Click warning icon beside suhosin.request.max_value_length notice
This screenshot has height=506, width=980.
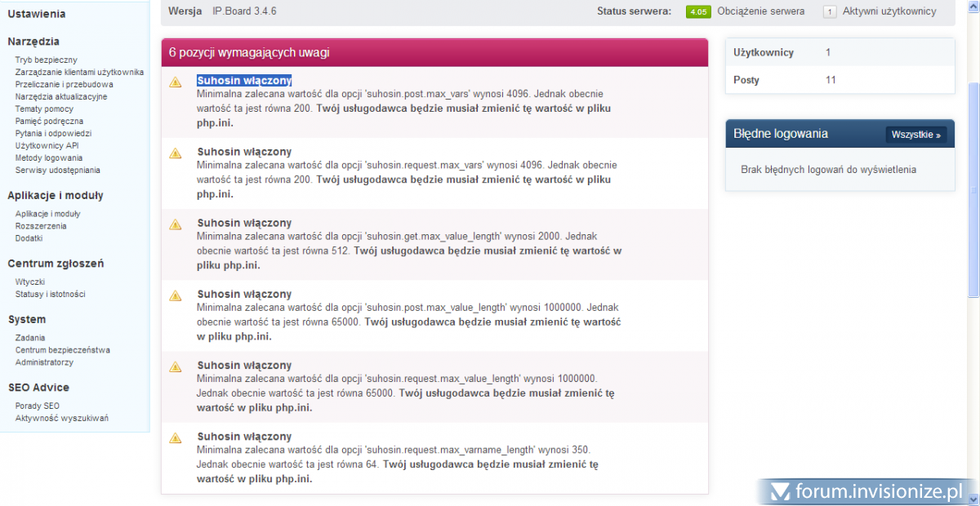(x=175, y=366)
